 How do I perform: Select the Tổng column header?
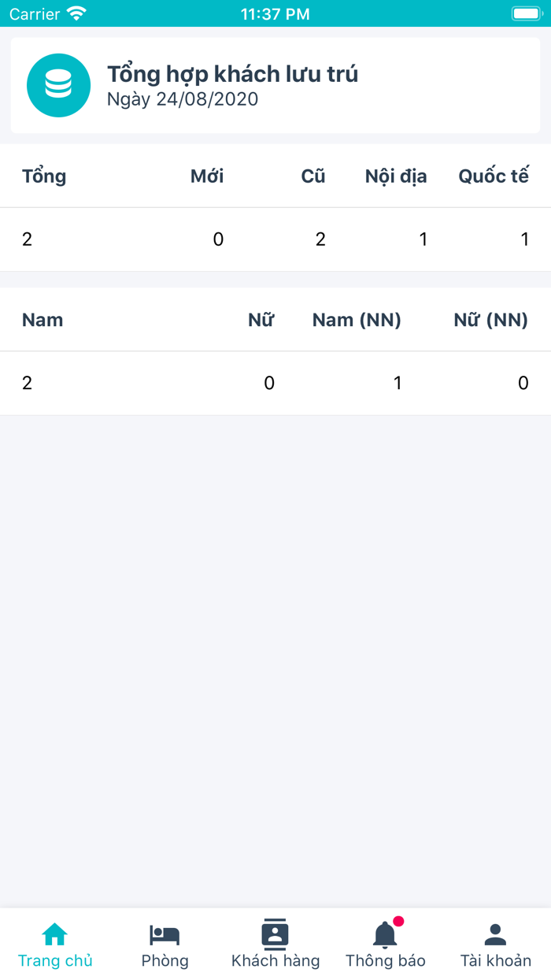(44, 176)
